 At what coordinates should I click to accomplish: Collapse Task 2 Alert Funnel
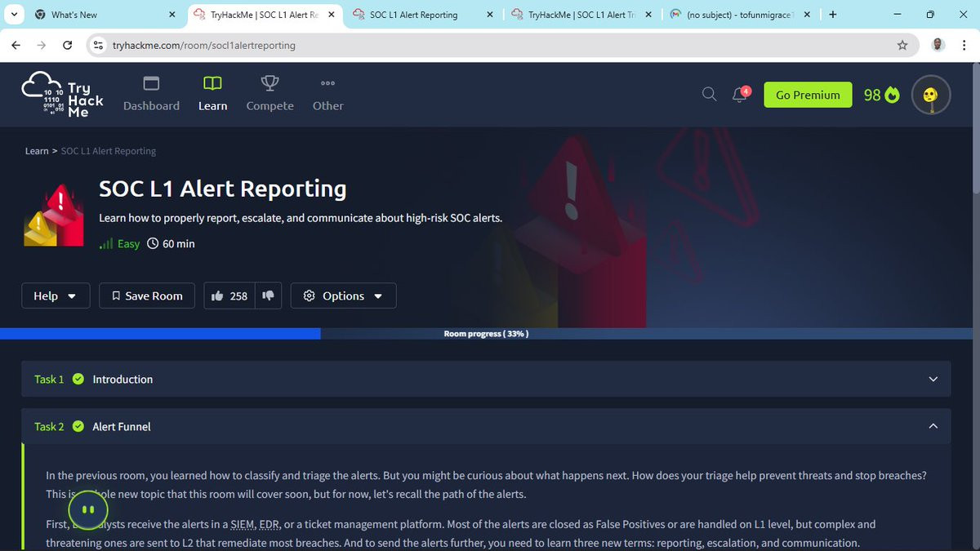(486, 426)
